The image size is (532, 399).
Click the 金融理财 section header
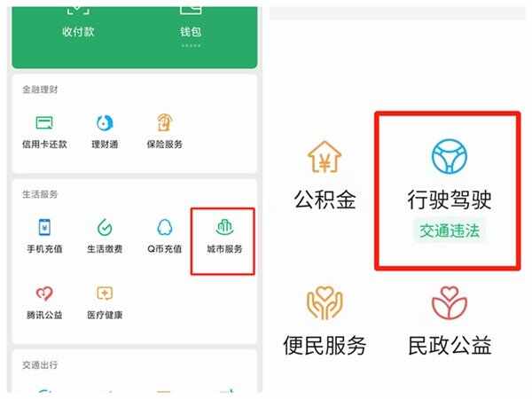point(40,90)
